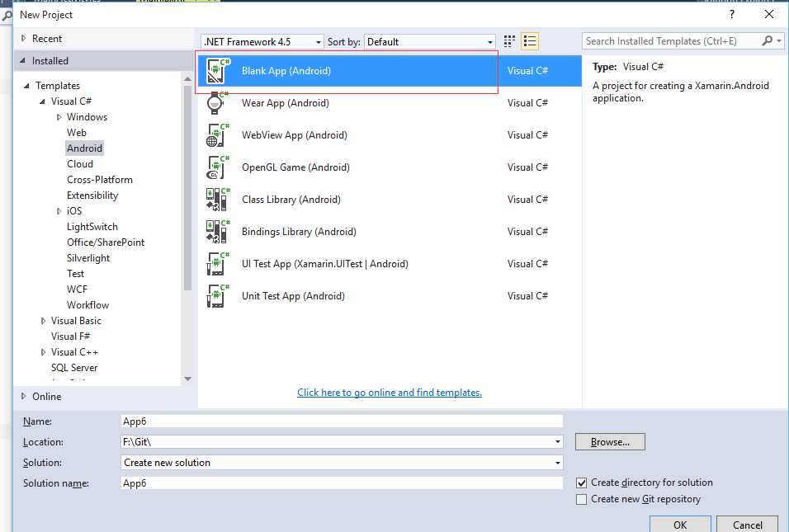Select the Silverlight category
789x532 pixels.
tap(88, 258)
